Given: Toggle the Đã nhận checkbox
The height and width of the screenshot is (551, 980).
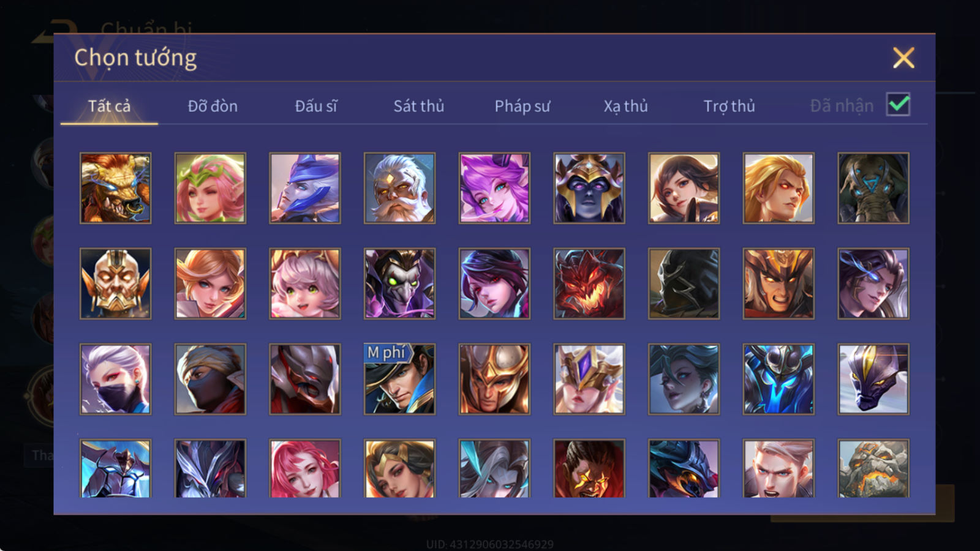Looking at the screenshot, I should coord(898,105).
